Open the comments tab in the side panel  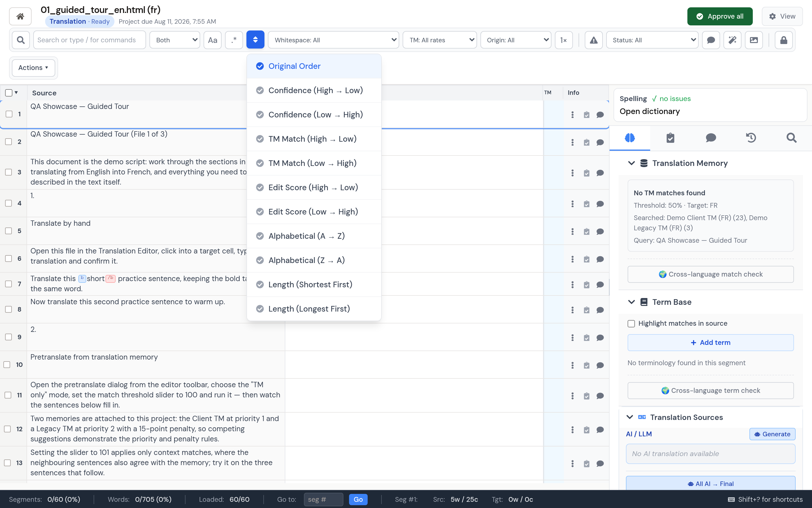click(711, 138)
